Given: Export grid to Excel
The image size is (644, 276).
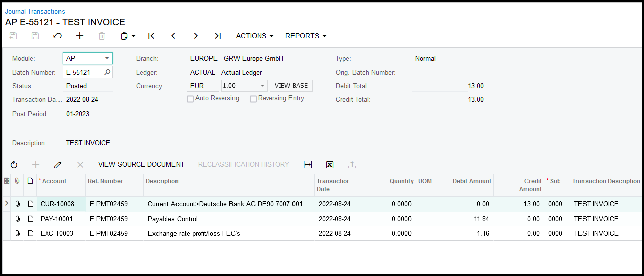Looking at the screenshot, I should pos(330,165).
